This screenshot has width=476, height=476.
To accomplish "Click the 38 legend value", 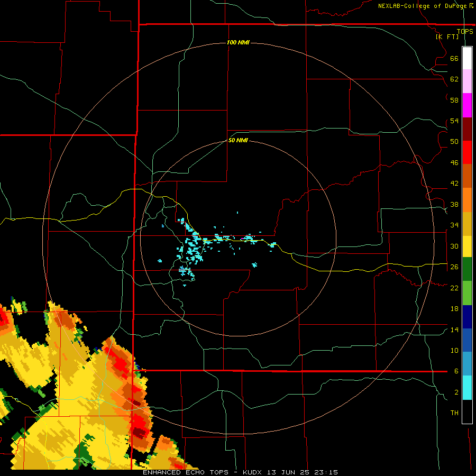I will pyautogui.click(x=454, y=204).
